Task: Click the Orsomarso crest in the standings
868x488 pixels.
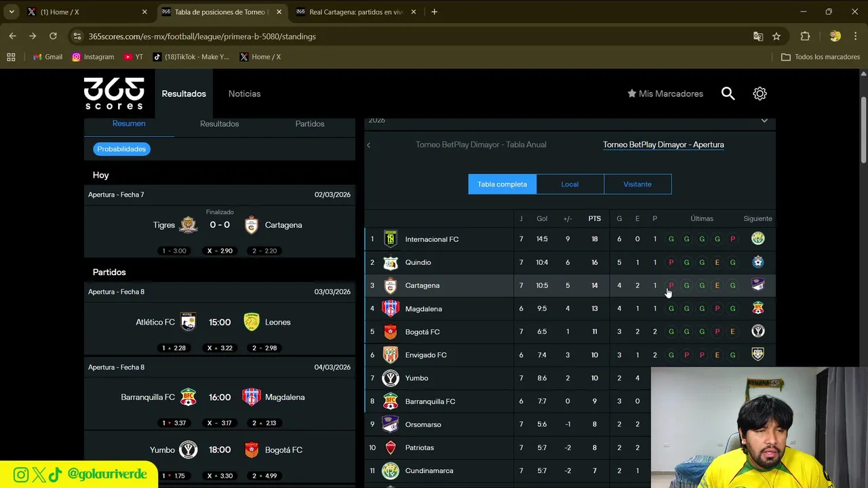Action: point(391,424)
